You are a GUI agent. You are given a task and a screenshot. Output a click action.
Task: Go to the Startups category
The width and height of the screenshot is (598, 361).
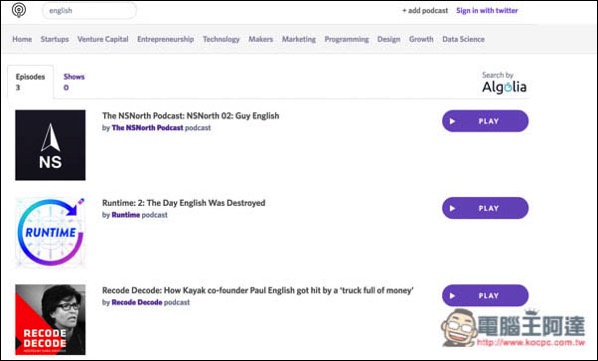point(55,39)
